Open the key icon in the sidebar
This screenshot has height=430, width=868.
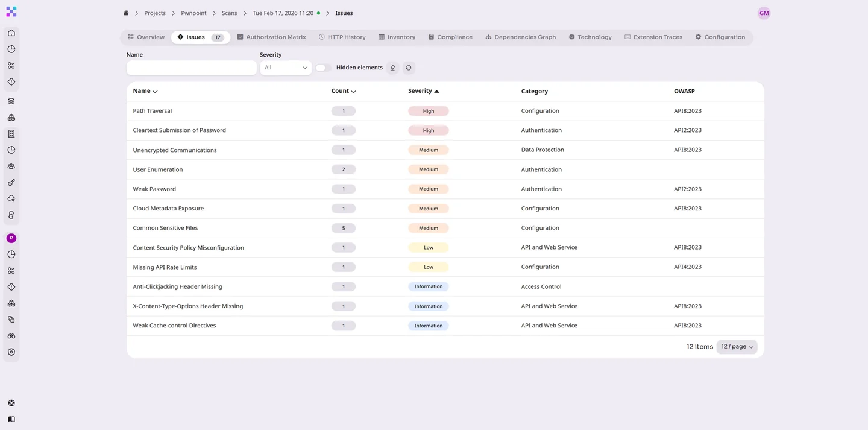point(11,183)
